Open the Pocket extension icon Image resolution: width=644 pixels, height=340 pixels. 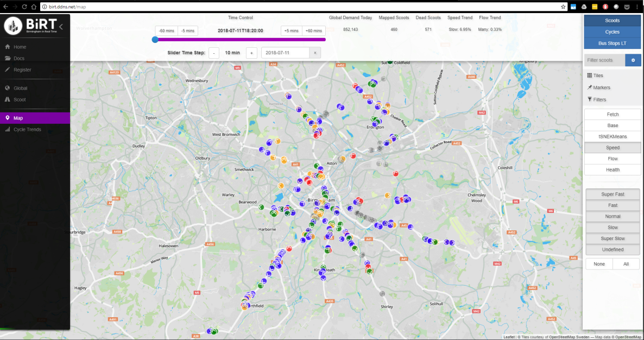point(627,7)
